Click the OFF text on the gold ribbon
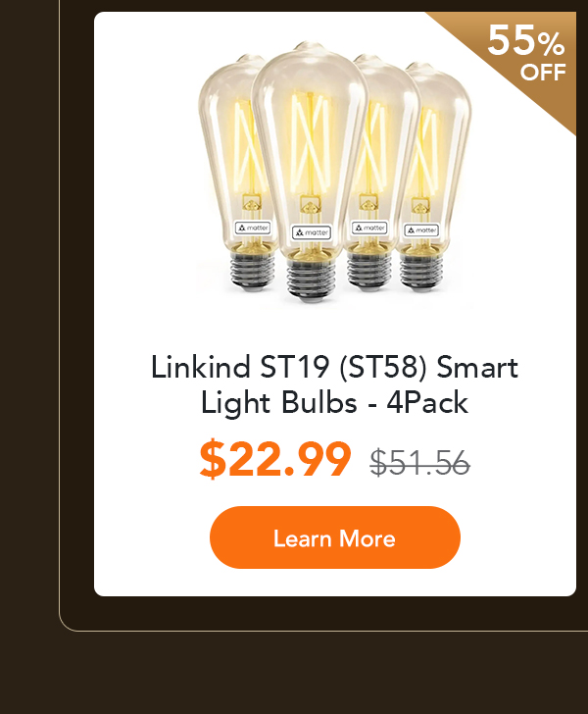The image size is (588, 714). pos(543,73)
